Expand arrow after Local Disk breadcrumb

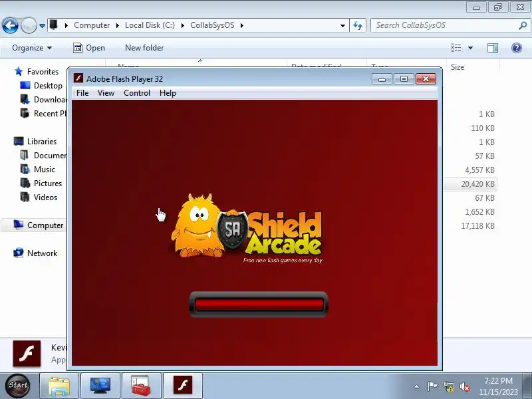[182, 25]
